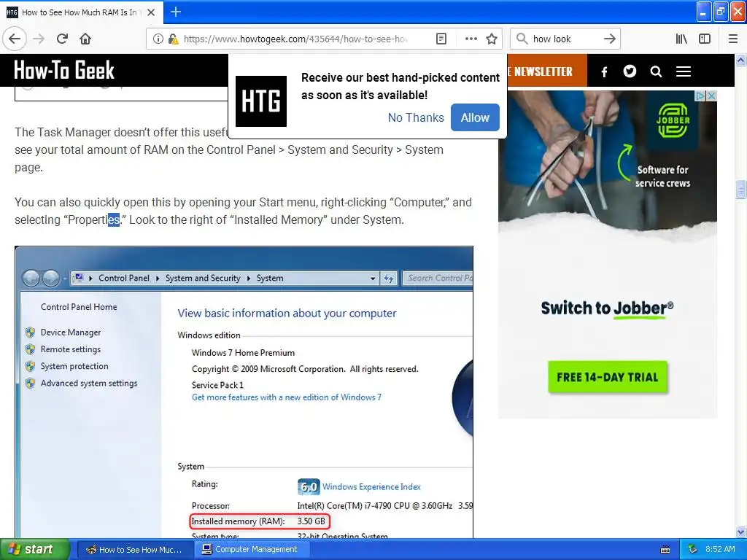Click the Free 14-Day Trial button
This screenshot has height=560, width=747.
[x=608, y=377]
